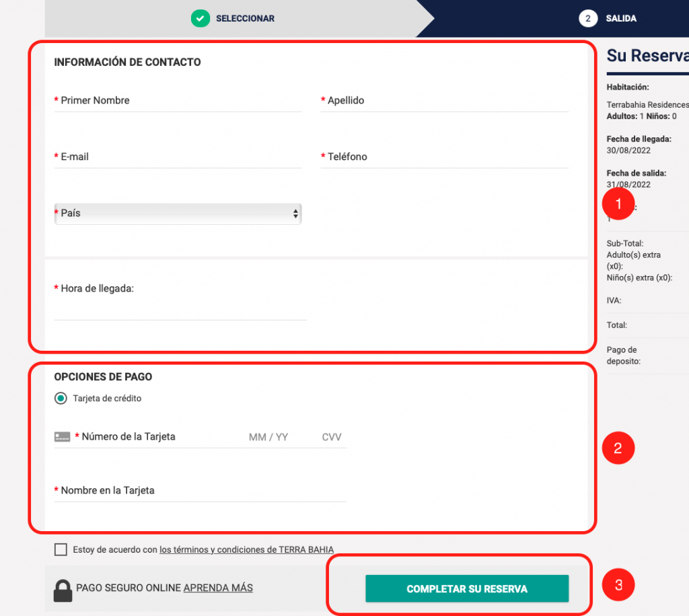Click the padlock secure payment icon
689x616 pixels.
click(63, 590)
